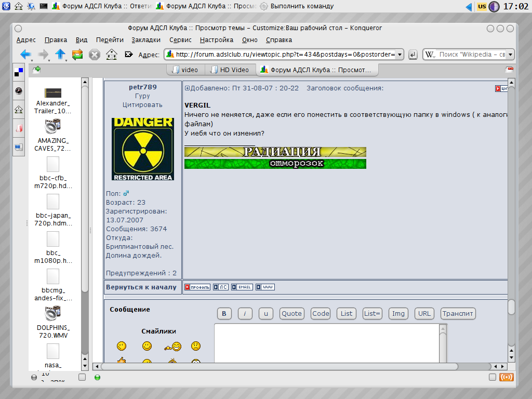Expand the address URL history dropdown
Image resolution: width=532 pixels, height=399 pixels.
pos(400,55)
